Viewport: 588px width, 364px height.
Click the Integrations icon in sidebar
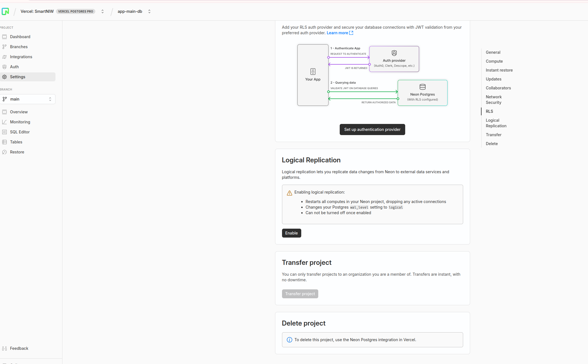[x=4, y=57]
